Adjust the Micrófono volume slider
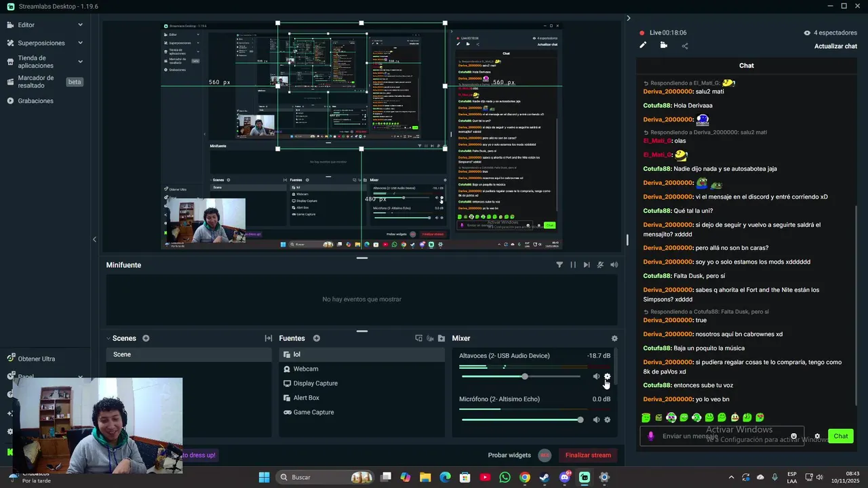The image size is (868, 488). point(521,420)
